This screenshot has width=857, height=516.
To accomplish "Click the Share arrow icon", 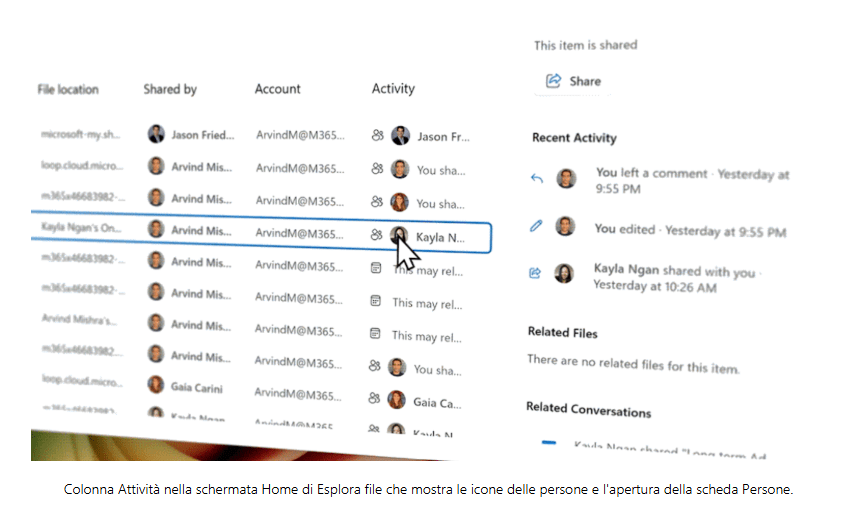I will pos(553,81).
